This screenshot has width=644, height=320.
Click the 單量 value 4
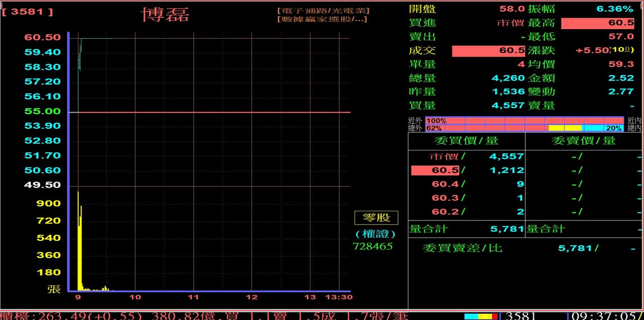[x=522, y=64]
